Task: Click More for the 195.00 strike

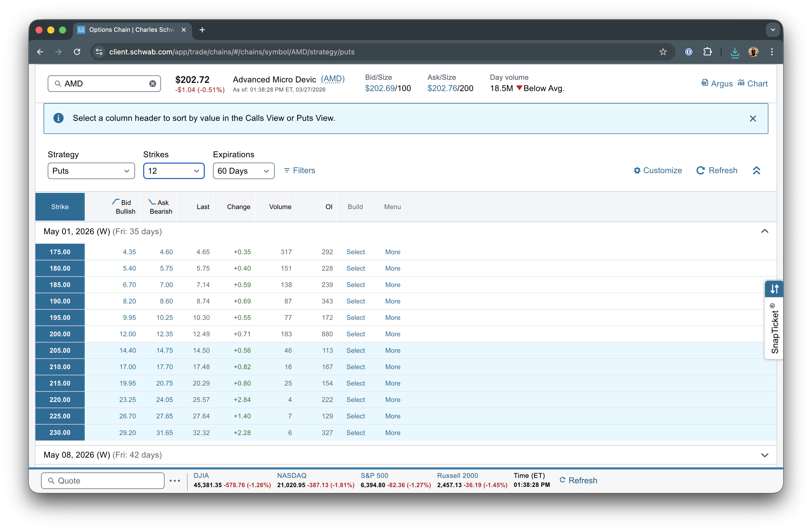Action: click(393, 318)
